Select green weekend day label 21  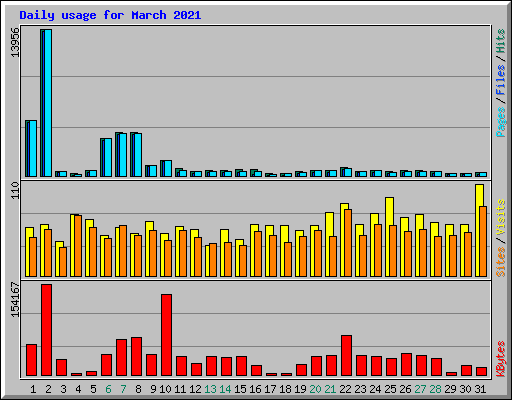330,389
